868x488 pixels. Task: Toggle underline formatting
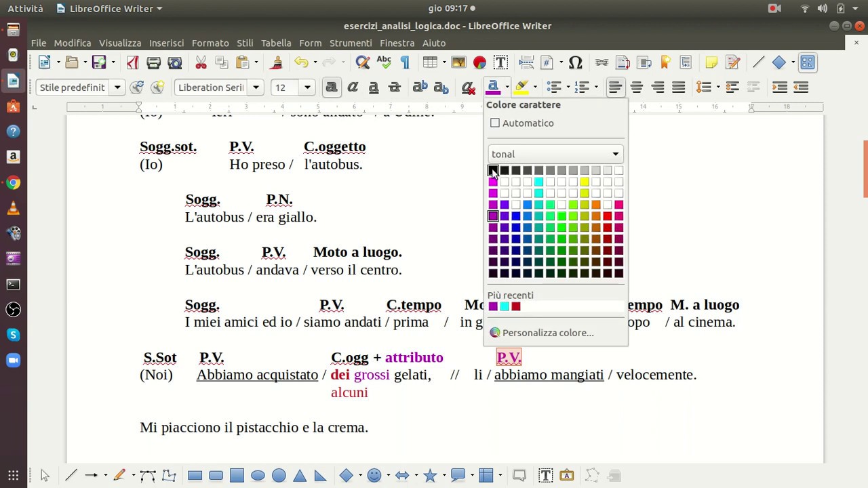click(374, 87)
